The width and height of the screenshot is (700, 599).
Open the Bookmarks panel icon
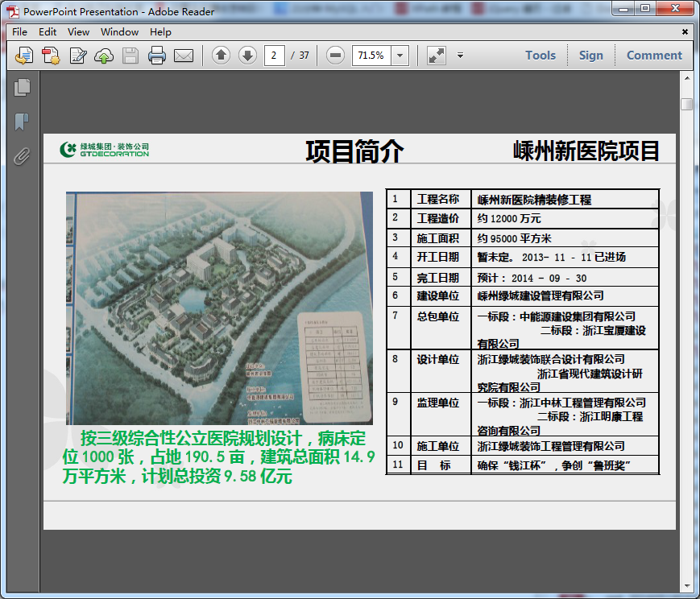click(22, 122)
